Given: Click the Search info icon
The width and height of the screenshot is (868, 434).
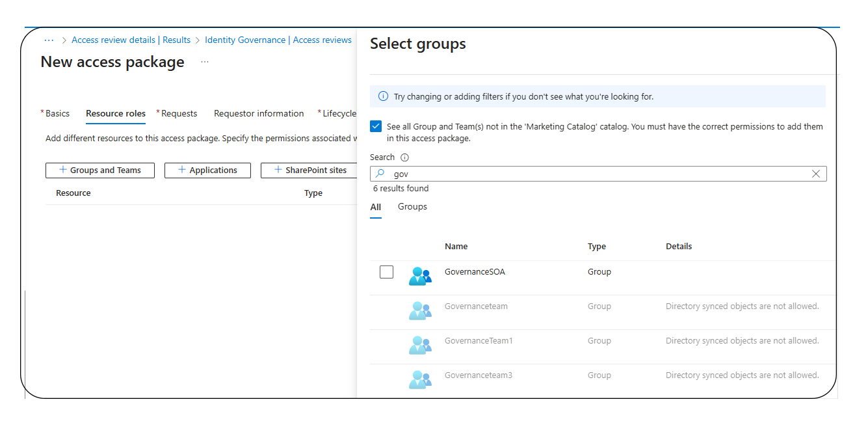Looking at the screenshot, I should click(404, 157).
